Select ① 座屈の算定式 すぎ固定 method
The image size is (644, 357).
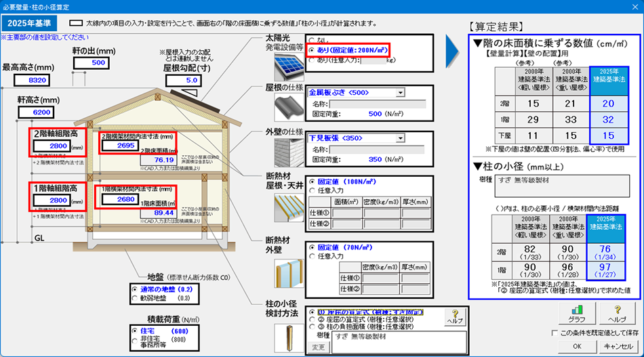pos(312,312)
